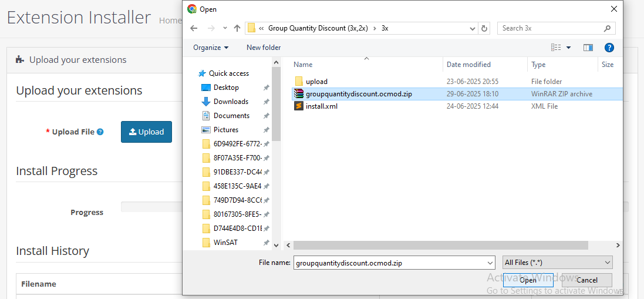The height and width of the screenshot is (299, 644).
Task: Click the Desktop pin icon
Action: coord(266,88)
